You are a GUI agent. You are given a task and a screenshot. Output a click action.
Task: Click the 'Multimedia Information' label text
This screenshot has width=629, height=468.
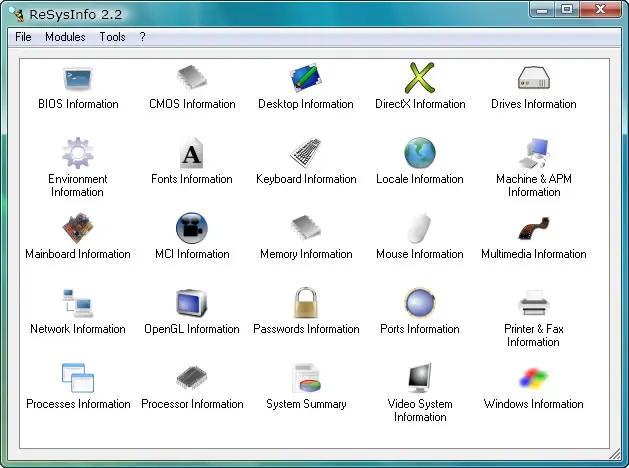tap(534, 254)
